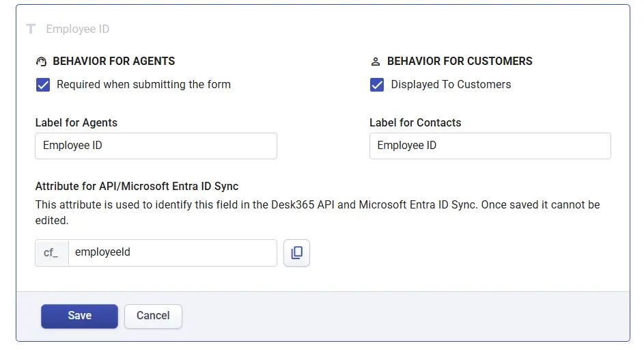This screenshot has width=644, height=350.
Task: Toggle the Displayed To Customers checkbox
Action: point(377,85)
